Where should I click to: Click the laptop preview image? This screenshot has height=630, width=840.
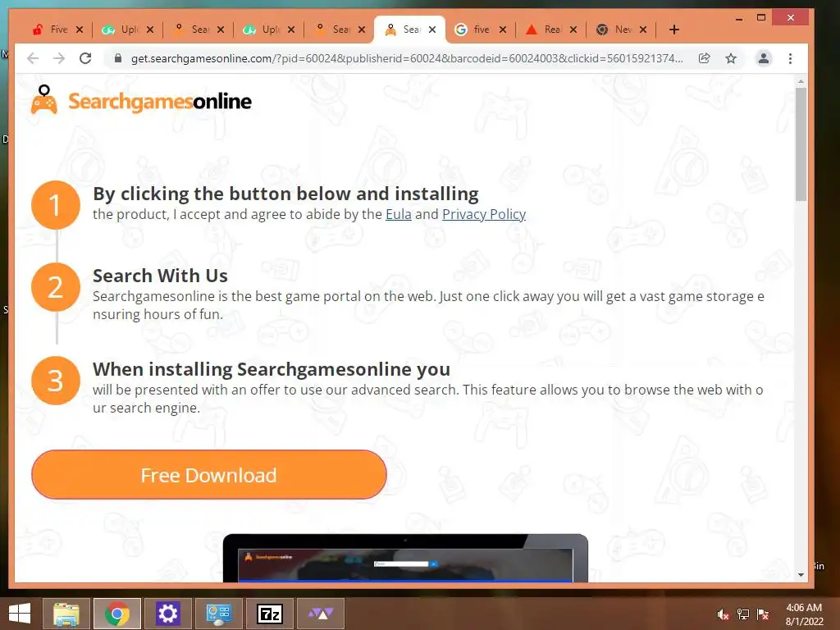pyautogui.click(x=405, y=558)
